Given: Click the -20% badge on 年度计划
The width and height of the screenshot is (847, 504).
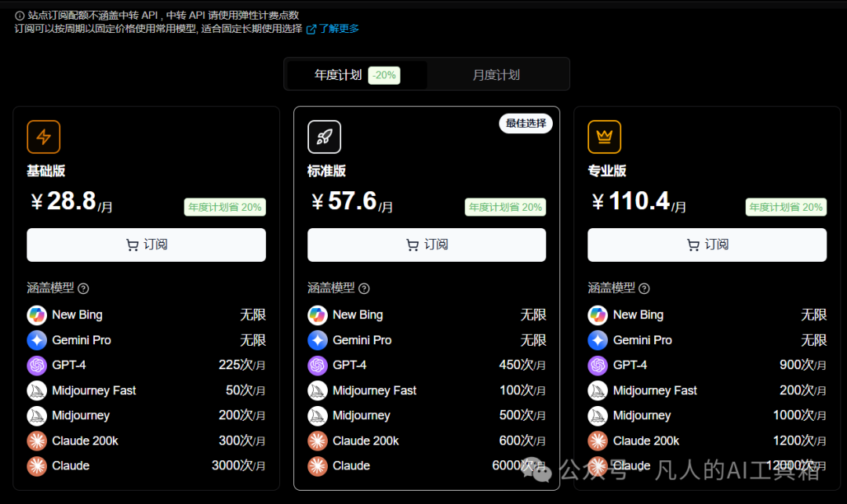Looking at the screenshot, I should pyautogui.click(x=384, y=75).
